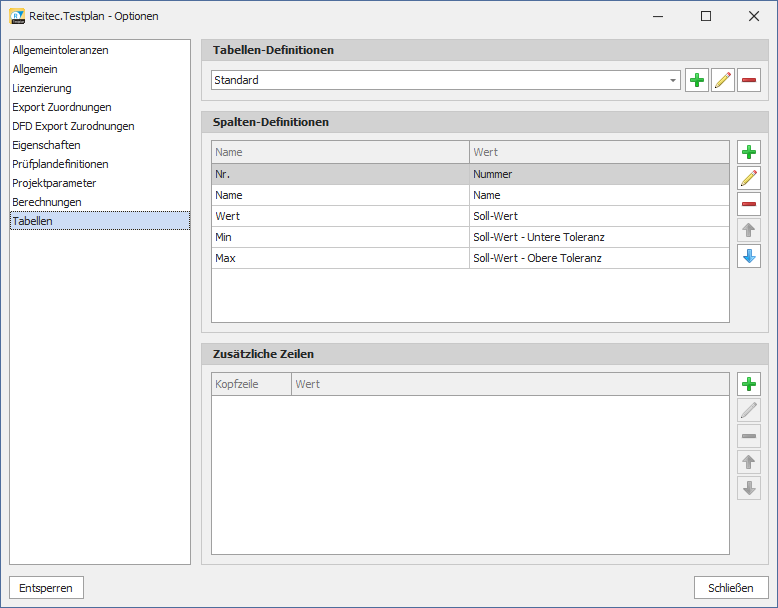Select Prüfplandefinitionen category
The image size is (778, 608).
pyautogui.click(x=60, y=164)
